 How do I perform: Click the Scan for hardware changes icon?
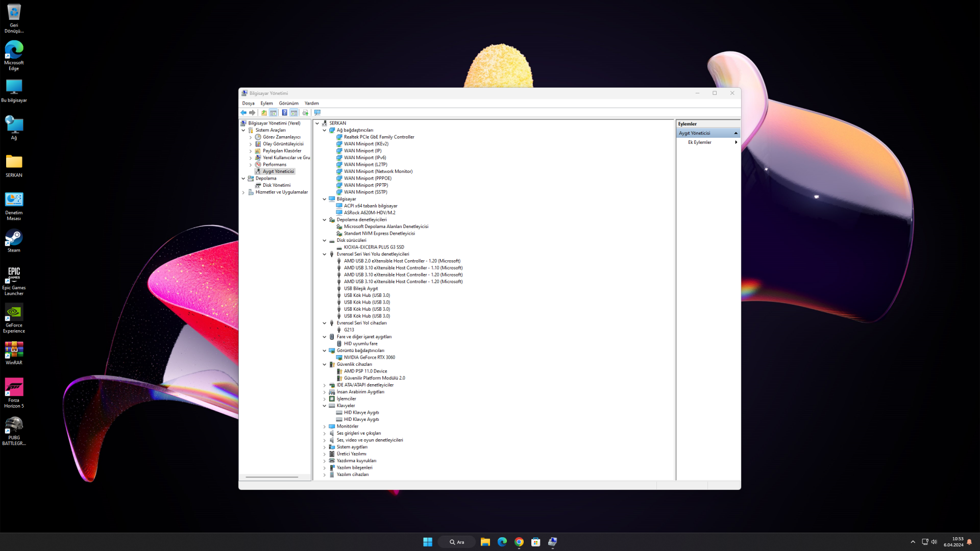pos(317,113)
